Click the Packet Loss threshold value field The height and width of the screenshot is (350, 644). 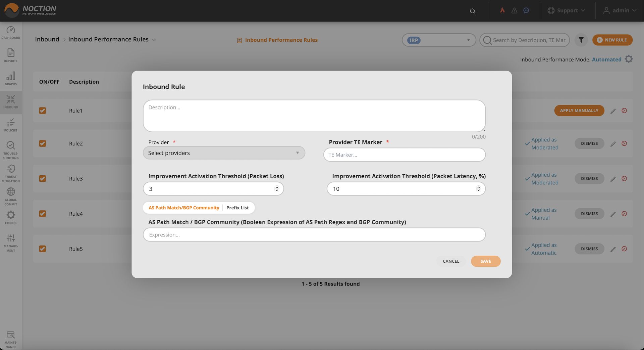point(213,189)
